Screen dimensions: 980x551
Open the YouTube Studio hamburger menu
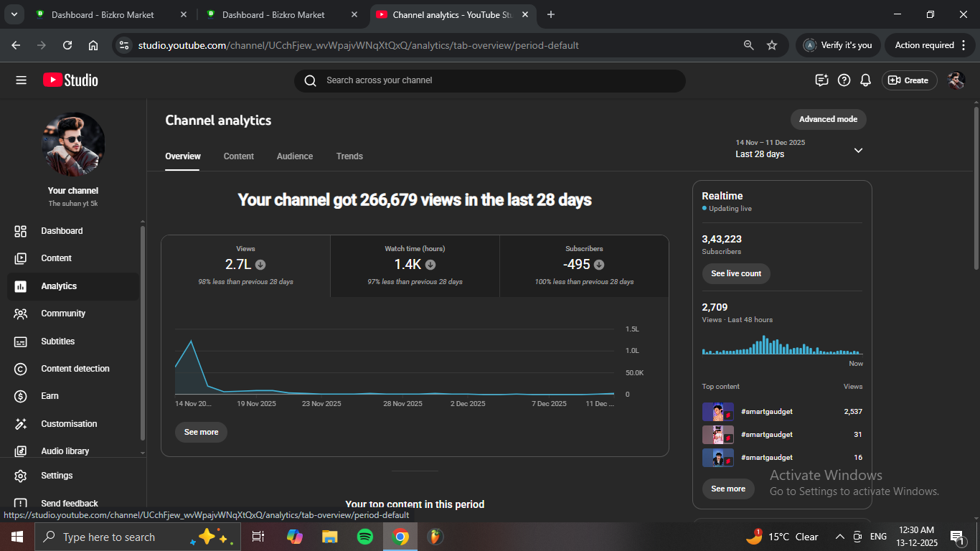point(21,80)
